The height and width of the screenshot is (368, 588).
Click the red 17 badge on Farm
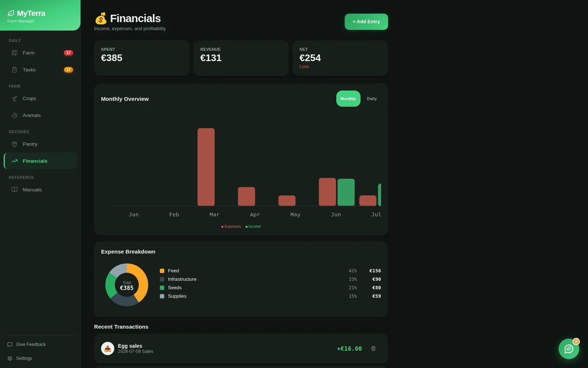68,53
